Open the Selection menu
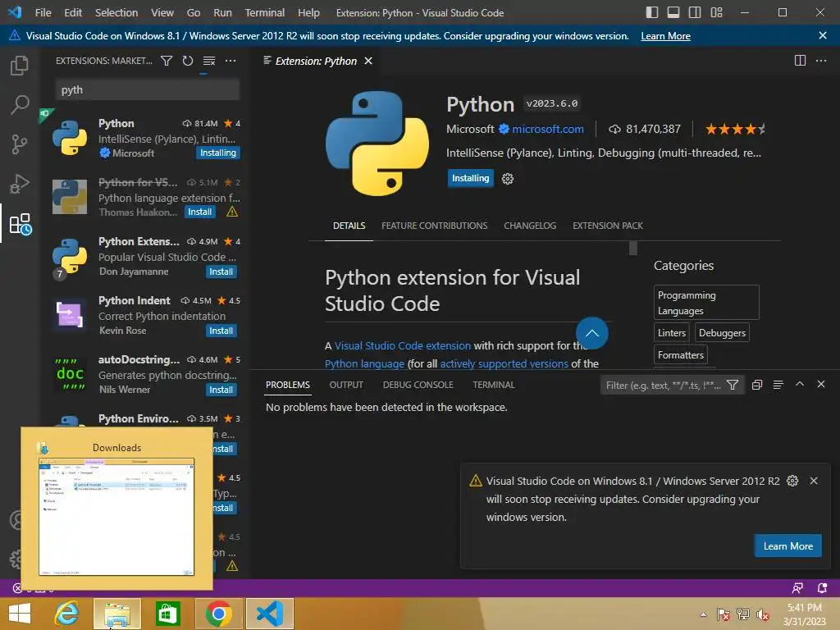 [116, 12]
